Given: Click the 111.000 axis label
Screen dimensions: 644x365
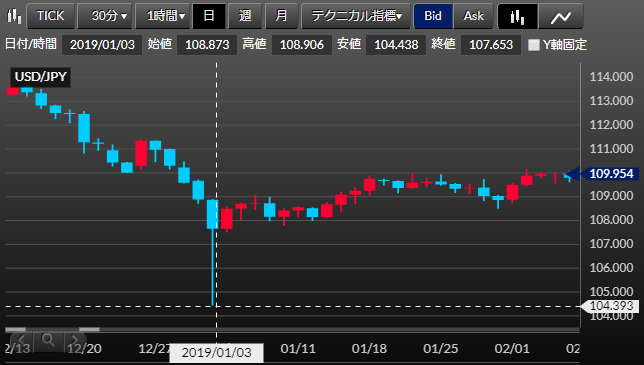Looking at the screenshot, I should [611, 149].
